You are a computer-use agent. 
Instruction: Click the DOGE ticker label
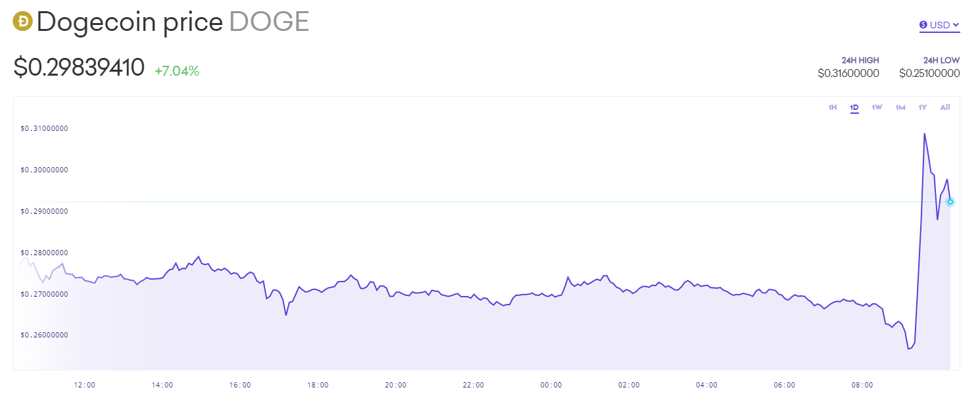tap(270, 21)
